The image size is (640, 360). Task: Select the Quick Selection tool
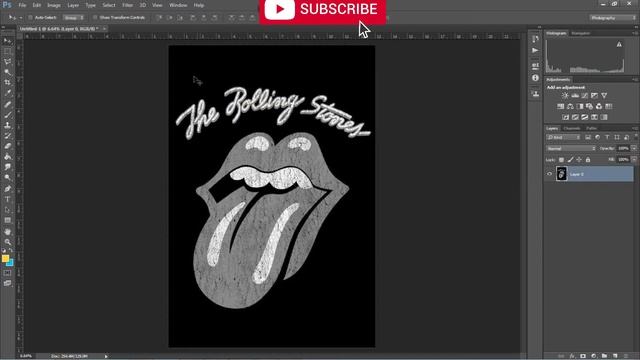click(7, 72)
